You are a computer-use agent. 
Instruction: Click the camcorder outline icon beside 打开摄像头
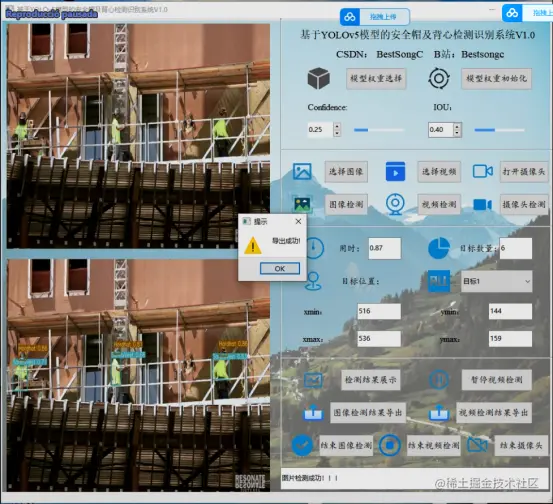point(482,171)
